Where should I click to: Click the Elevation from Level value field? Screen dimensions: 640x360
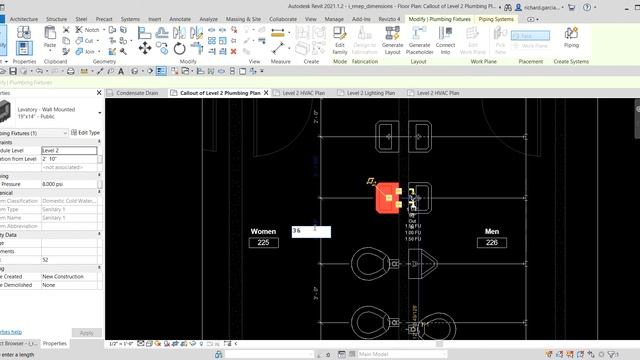coord(69,159)
